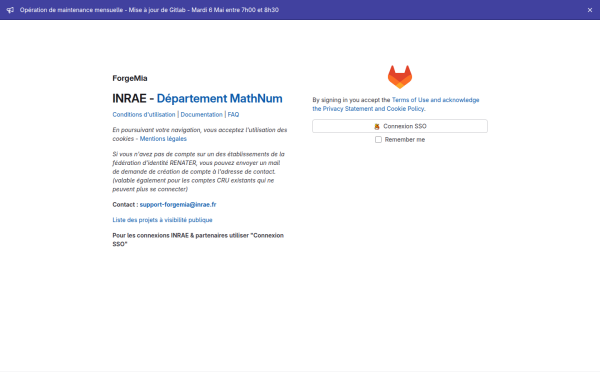The width and height of the screenshot is (600, 375).
Task: Click the small icon inside Connexion SSO
Action: point(377,126)
